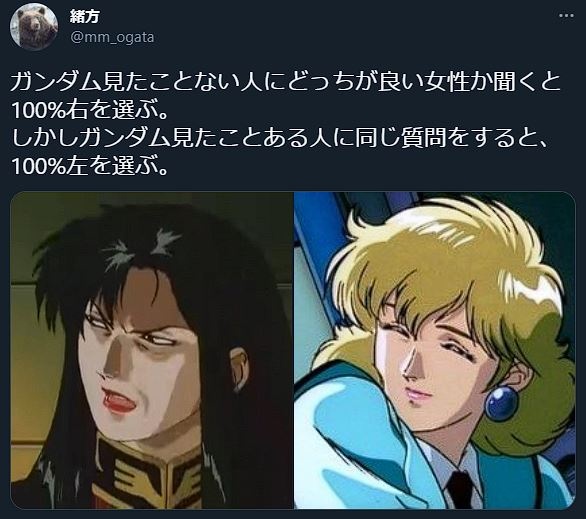Viewport: 586px width, 519px height.
Task: Click the word 質問 in the tweet
Action: (424, 138)
